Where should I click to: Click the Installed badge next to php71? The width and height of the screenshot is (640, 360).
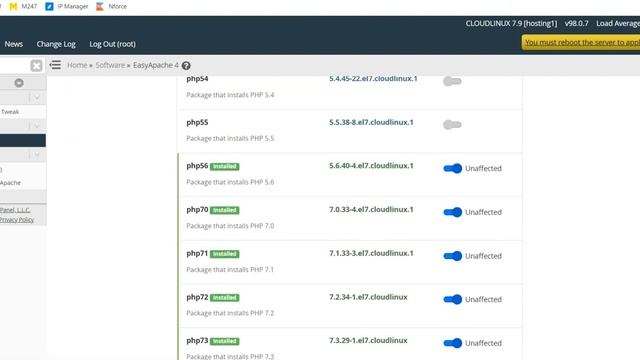[224, 254]
